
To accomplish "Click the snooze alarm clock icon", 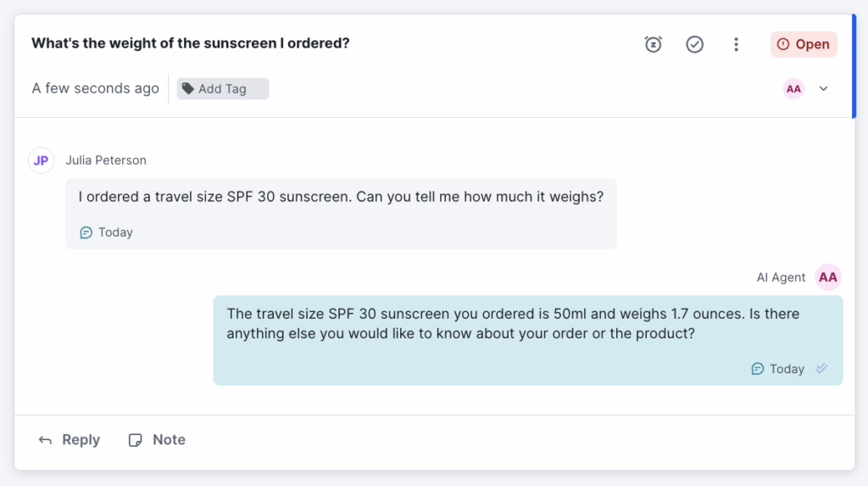I will coord(653,44).
